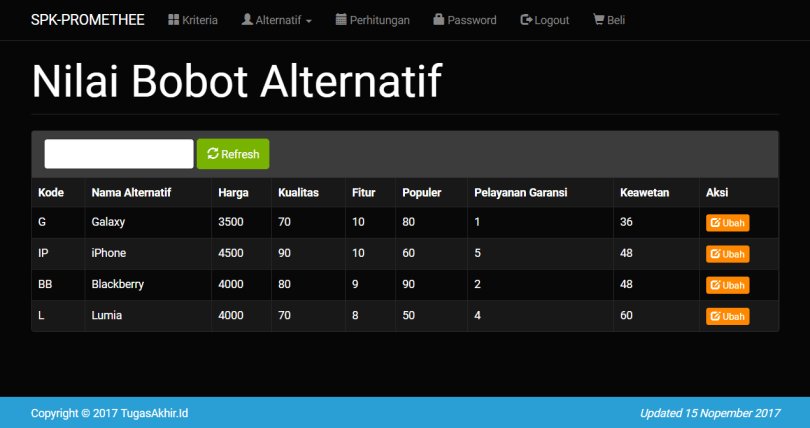Open the Kriteria menu item
This screenshot has width=810, height=428.
tap(200, 20)
